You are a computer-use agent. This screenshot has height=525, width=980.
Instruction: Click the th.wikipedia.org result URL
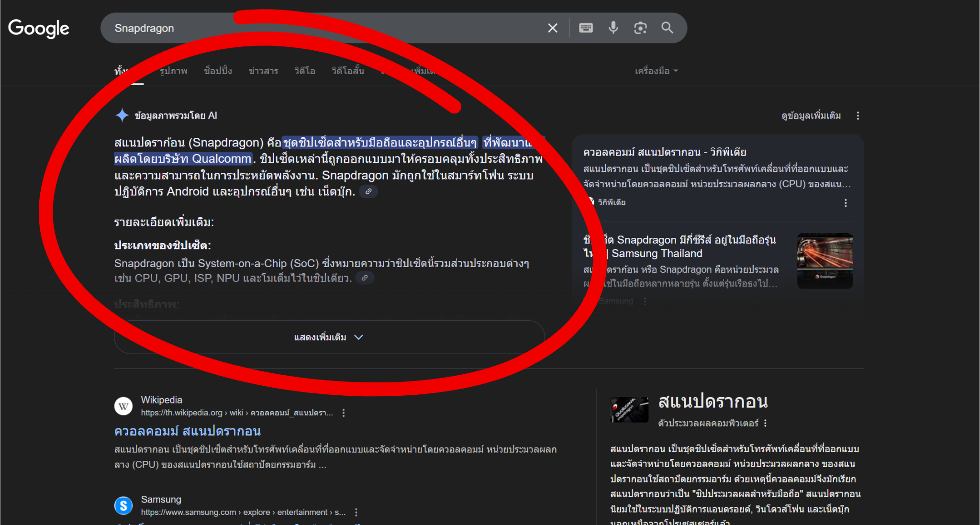tap(236, 413)
